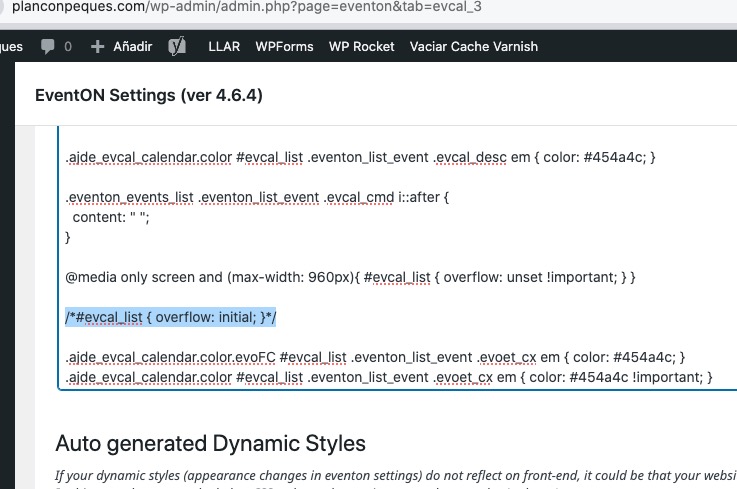Screen dimensions: 737x489
Task: Click the EventON Settings (ver 4.6.4) heading
Action: point(149,95)
